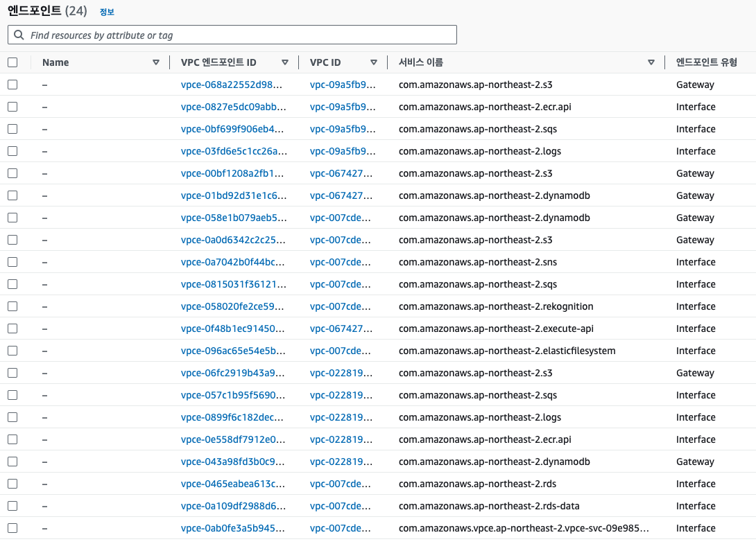Select checkbox for vpce-03fd6e5c1cc26a row
This screenshot has height=544, width=756.
(12, 151)
